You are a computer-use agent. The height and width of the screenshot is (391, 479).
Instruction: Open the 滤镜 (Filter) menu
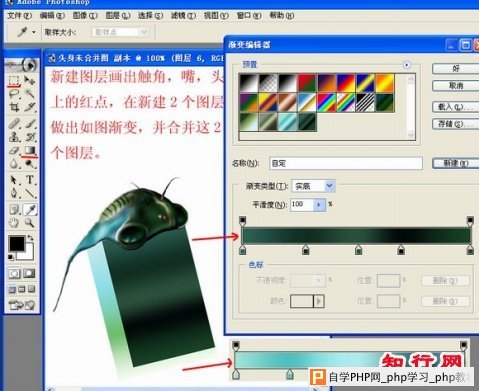pos(183,15)
